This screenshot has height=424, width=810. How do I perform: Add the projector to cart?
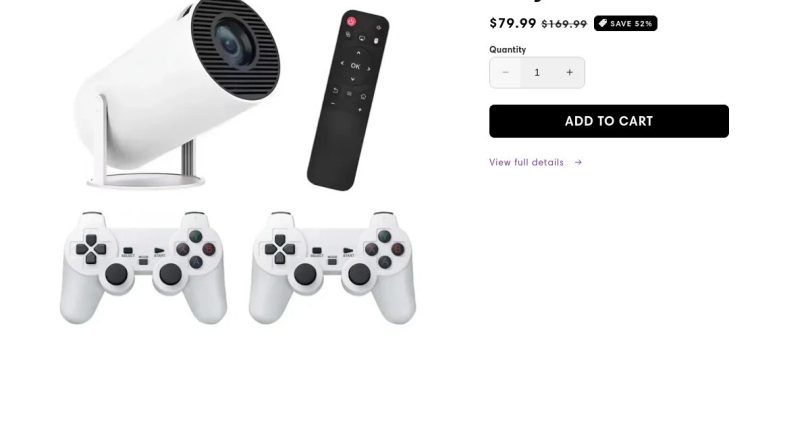(609, 121)
